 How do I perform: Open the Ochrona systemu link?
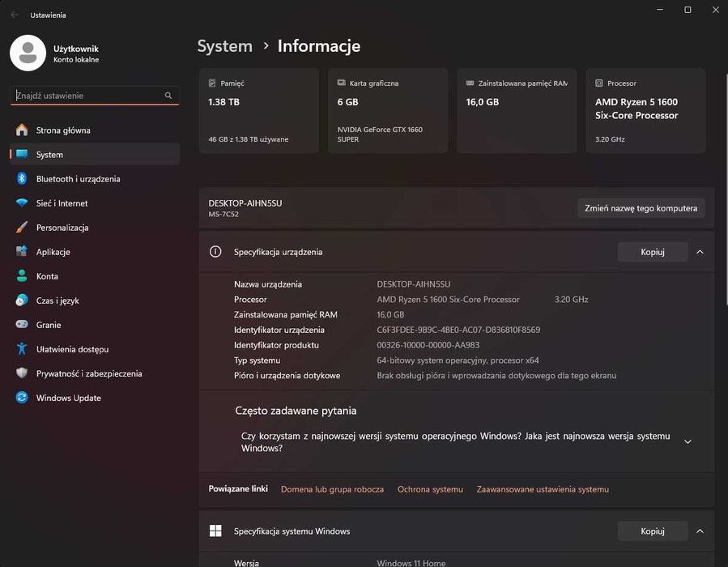pyautogui.click(x=430, y=489)
